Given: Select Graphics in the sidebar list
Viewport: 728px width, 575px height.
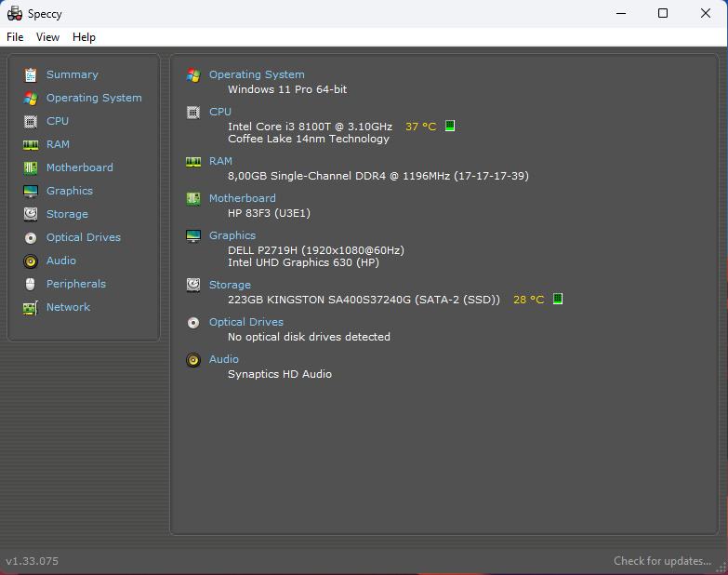Looking at the screenshot, I should tap(70, 191).
